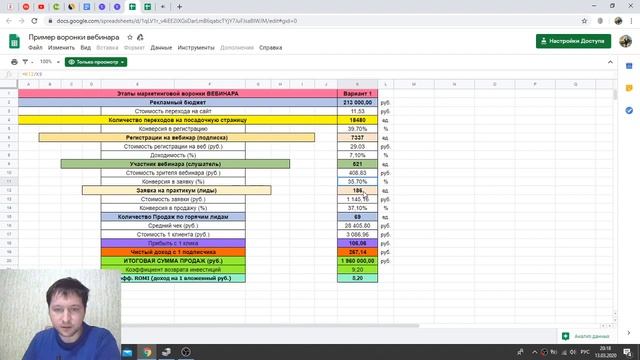Viewport: 640px width, 360px height.
Task: Select the cell with value 213 000,00
Action: pyautogui.click(x=358, y=102)
